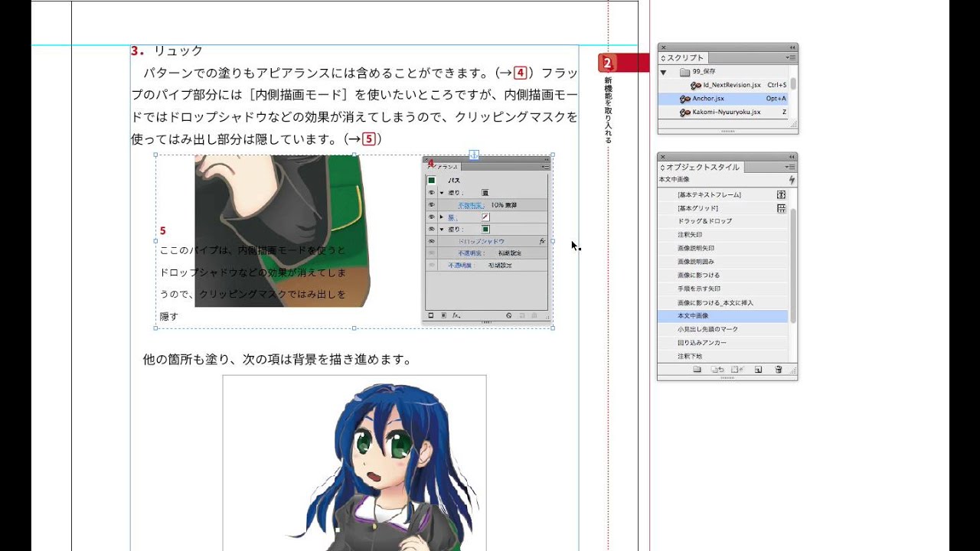
Task: Apply the 画像に影つける object style
Action: (724, 275)
